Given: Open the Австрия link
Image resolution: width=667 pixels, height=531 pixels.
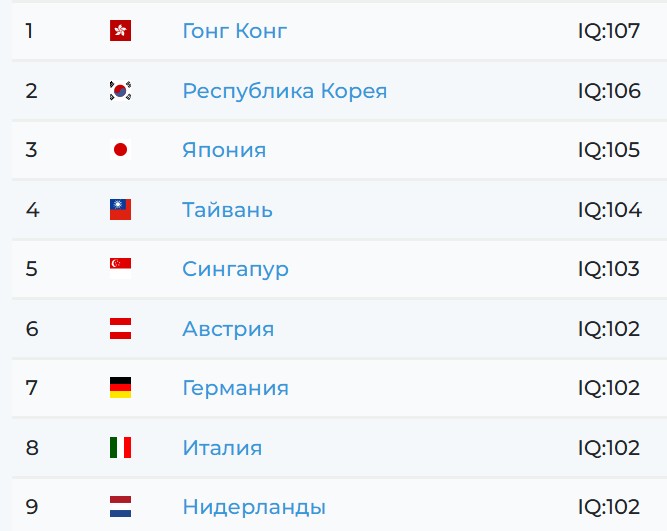Looking at the screenshot, I should pyautogui.click(x=228, y=329).
